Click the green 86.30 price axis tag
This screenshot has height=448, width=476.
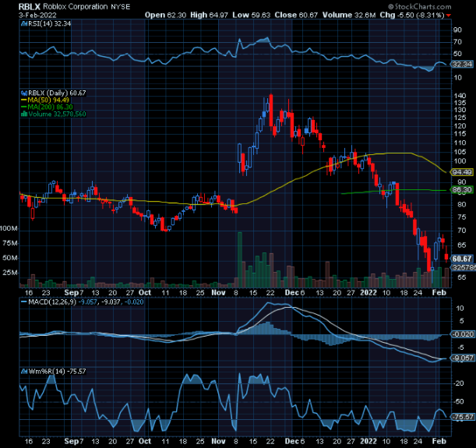pyautogui.click(x=462, y=190)
